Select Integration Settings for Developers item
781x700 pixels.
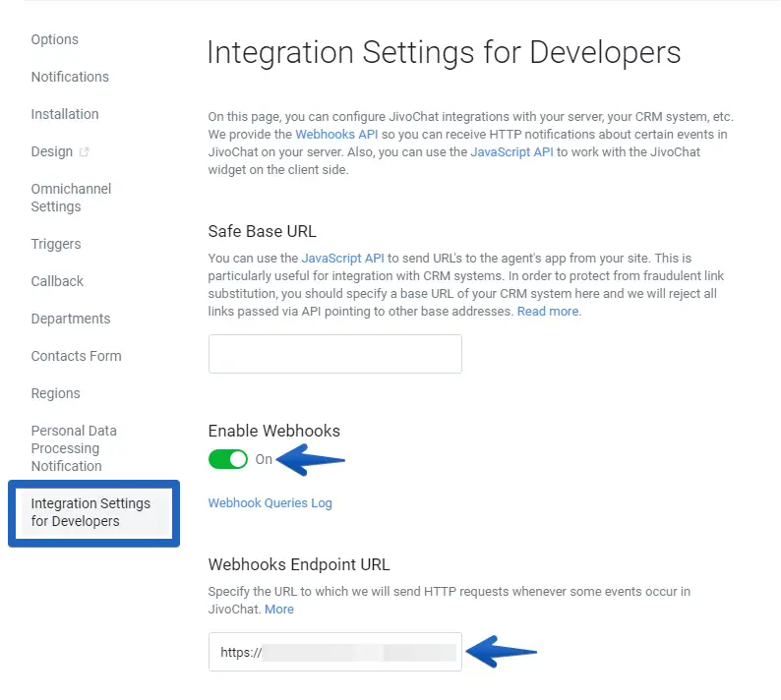[x=90, y=512]
